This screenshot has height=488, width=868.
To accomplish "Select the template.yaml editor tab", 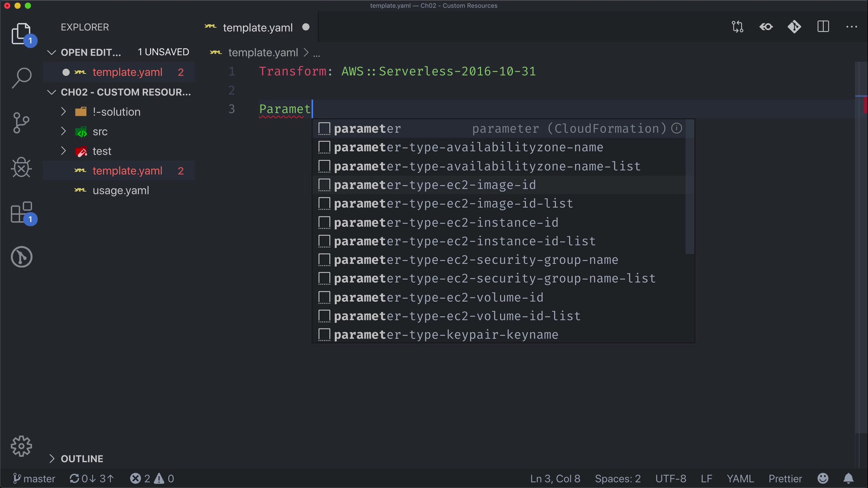I will (258, 28).
